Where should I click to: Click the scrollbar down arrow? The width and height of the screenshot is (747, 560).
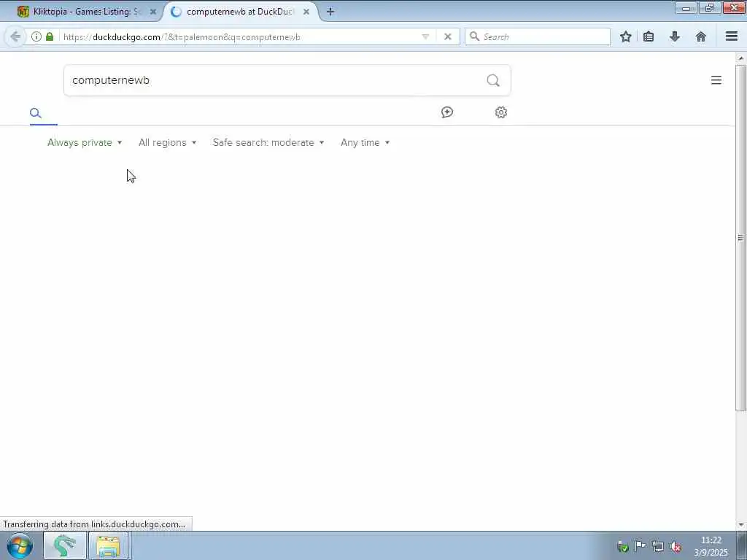click(741, 525)
